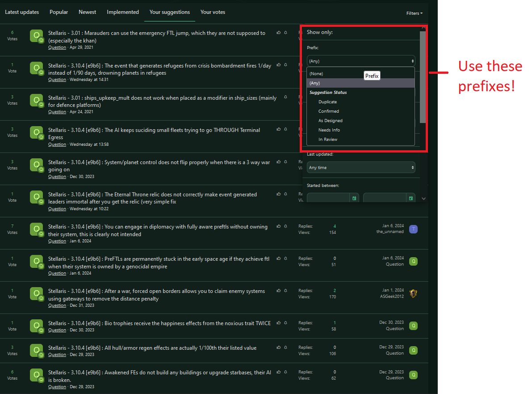This screenshot has height=394, width=532.
Task: Click the bell icon on the Terminal Egress thread
Action: [x=285, y=130]
